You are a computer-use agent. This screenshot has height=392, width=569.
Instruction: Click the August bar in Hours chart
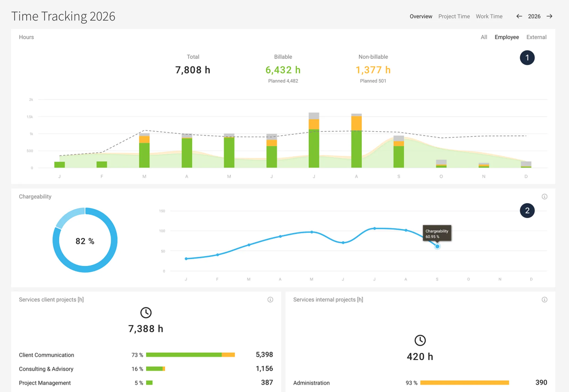356,141
